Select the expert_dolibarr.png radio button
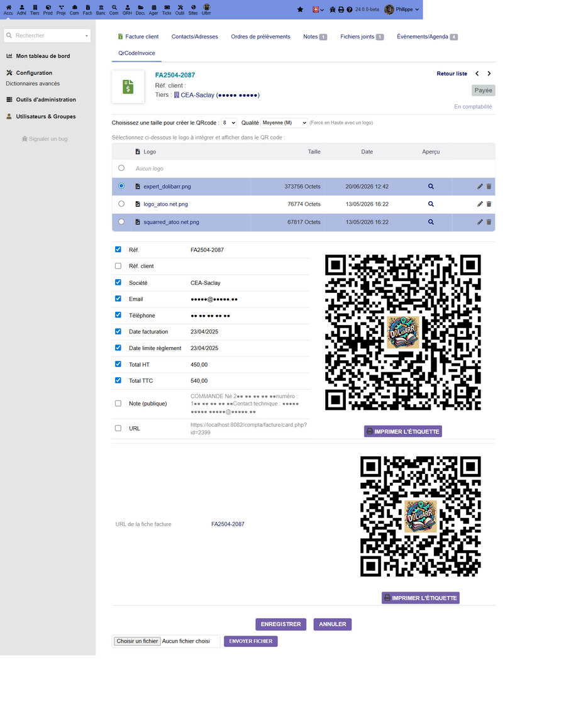Screen dimensions: 566x728 [121, 185]
